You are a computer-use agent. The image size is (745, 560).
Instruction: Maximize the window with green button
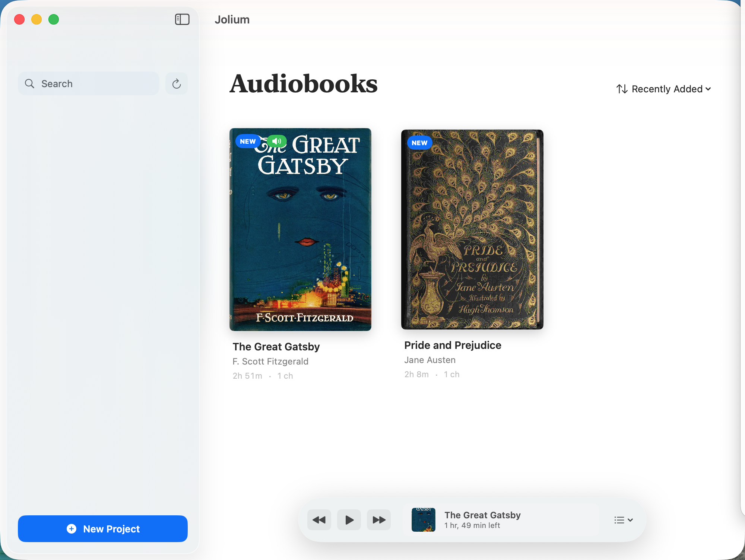(54, 19)
